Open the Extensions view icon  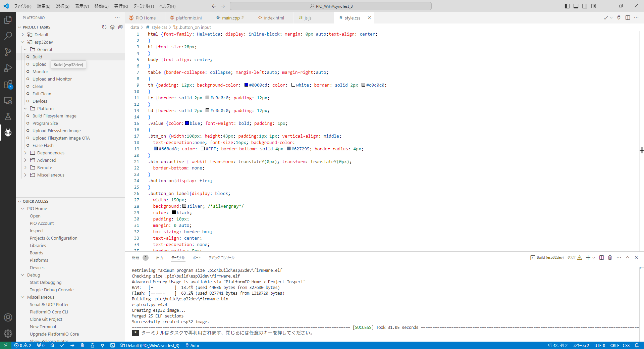[8, 85]
